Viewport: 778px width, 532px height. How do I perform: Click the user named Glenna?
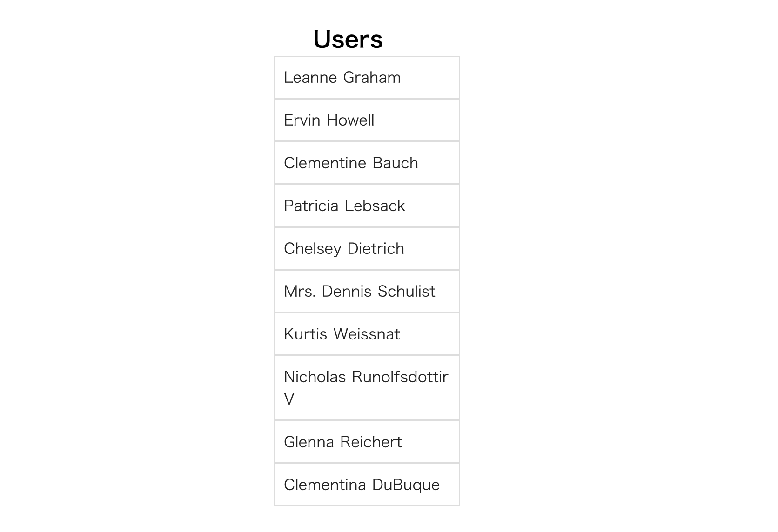[x=366, y=442]
